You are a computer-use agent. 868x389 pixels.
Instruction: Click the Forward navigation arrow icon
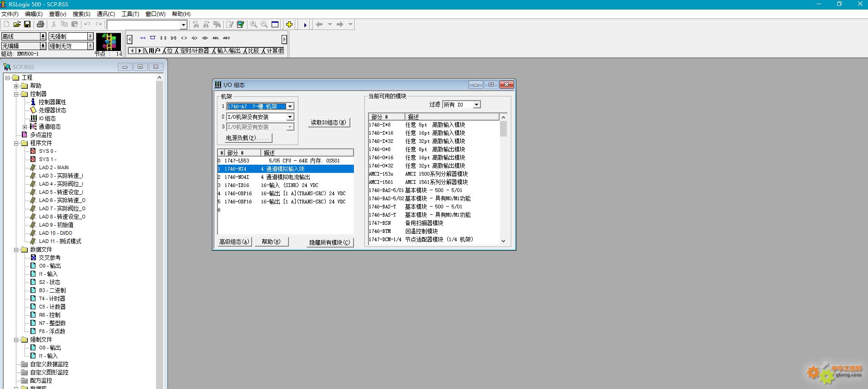pos(340,25)
